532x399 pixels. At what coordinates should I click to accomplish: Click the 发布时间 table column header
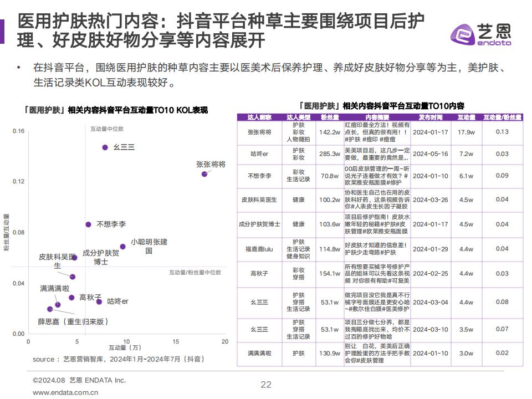click(431, 117)
